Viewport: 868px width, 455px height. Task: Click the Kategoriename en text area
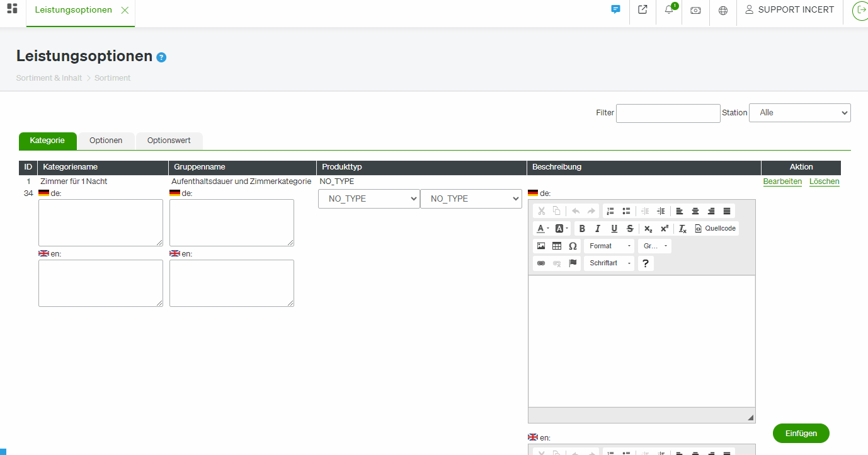coord(101,283)
